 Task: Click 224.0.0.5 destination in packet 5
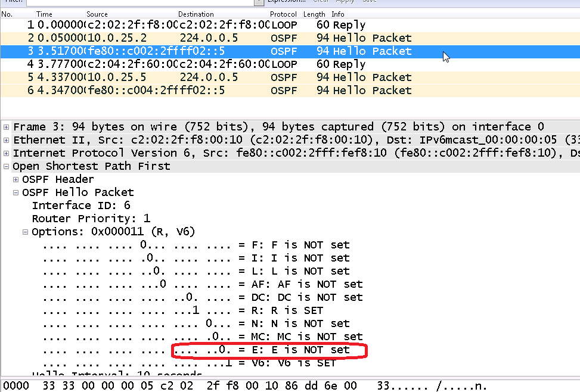click(x=209, y=77)
